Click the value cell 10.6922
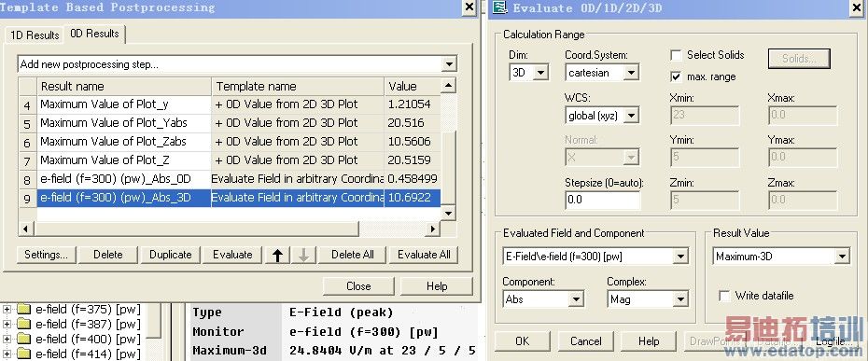This screenshot has width=868, height=361. pyautogui.click(x=413, y=198)
